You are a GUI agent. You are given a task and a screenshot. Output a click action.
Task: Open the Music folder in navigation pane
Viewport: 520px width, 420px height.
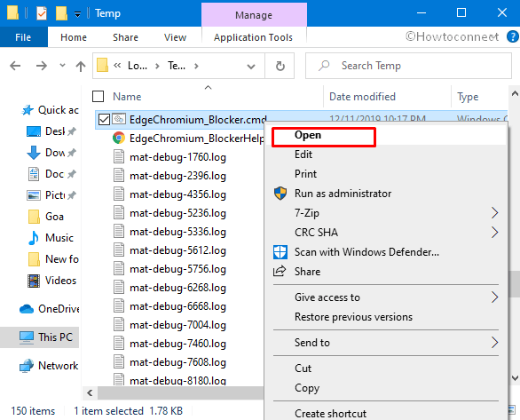click(x=51, y=238)
